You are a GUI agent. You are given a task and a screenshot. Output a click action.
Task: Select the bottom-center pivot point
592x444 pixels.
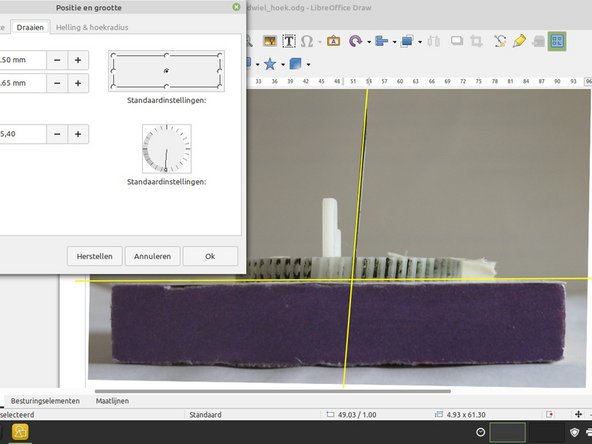166,86
